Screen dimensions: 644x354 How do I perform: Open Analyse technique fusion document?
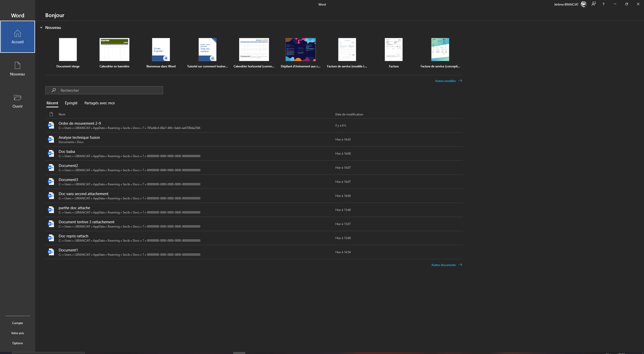79,138
